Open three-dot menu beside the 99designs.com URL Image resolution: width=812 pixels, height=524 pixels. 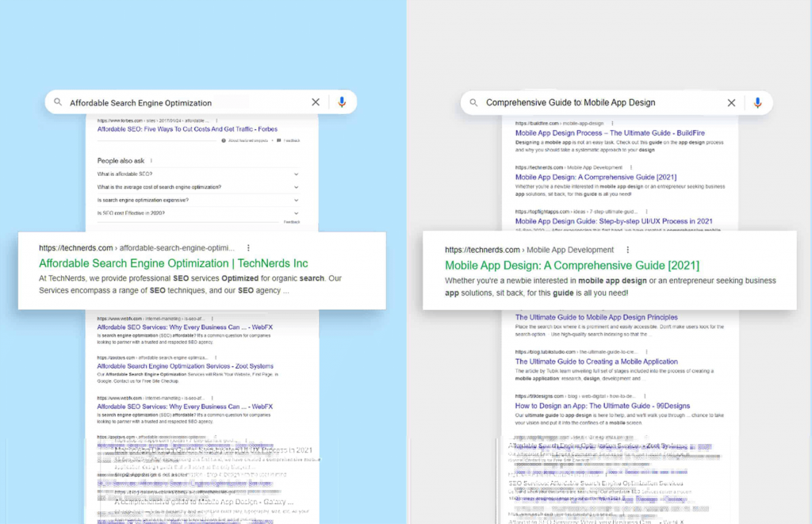point(645,396)
